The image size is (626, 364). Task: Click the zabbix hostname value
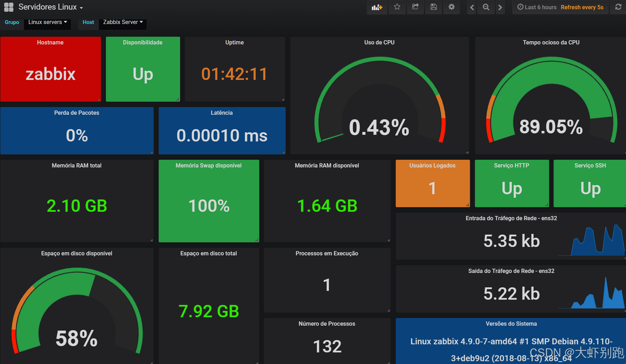(51, 74)
